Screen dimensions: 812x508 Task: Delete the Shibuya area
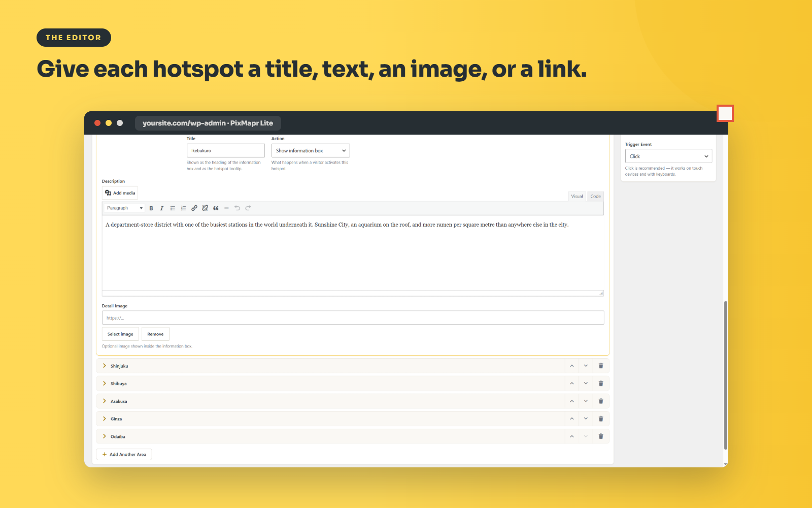601,384
